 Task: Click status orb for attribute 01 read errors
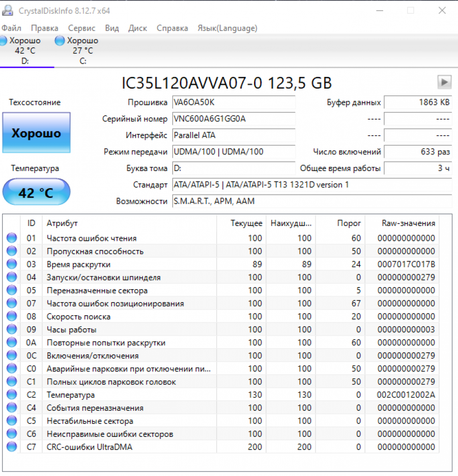coord(11,238)
